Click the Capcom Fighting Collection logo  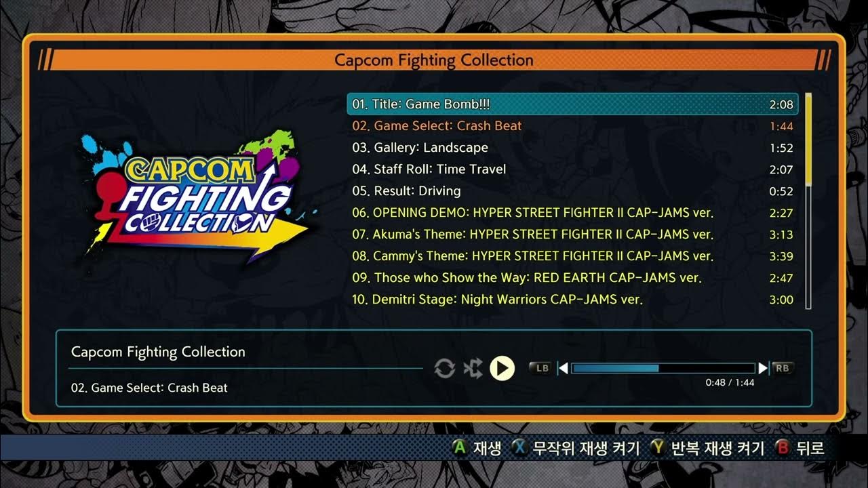(x=195, y=197)
